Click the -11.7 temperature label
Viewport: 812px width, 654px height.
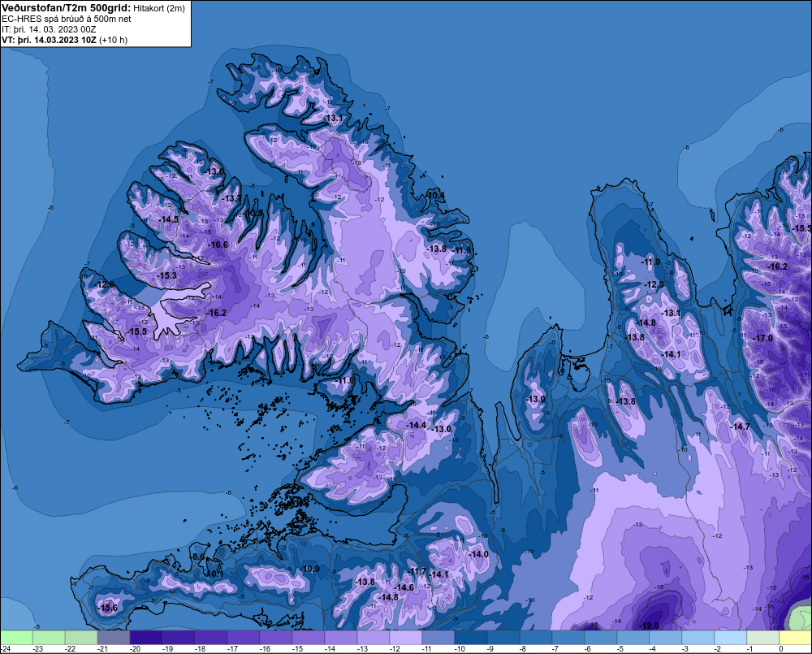tap(417, 571)
